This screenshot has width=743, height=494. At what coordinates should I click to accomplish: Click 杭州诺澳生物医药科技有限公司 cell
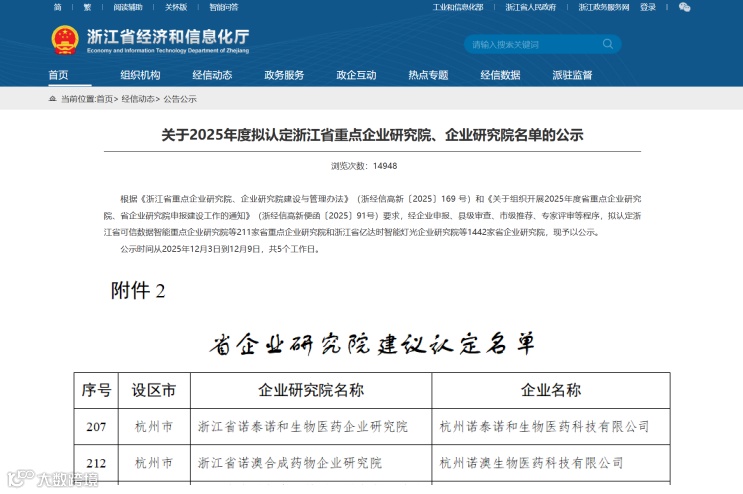551,463
